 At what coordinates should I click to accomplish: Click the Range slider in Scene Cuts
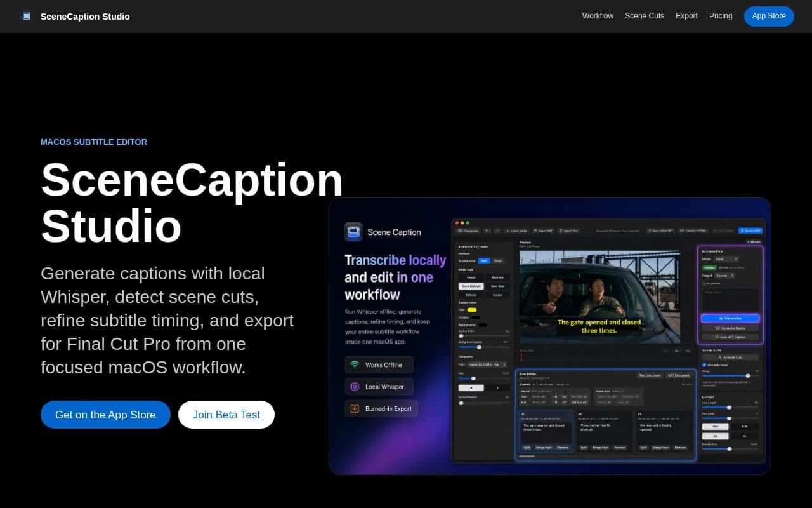coord(731,376)
